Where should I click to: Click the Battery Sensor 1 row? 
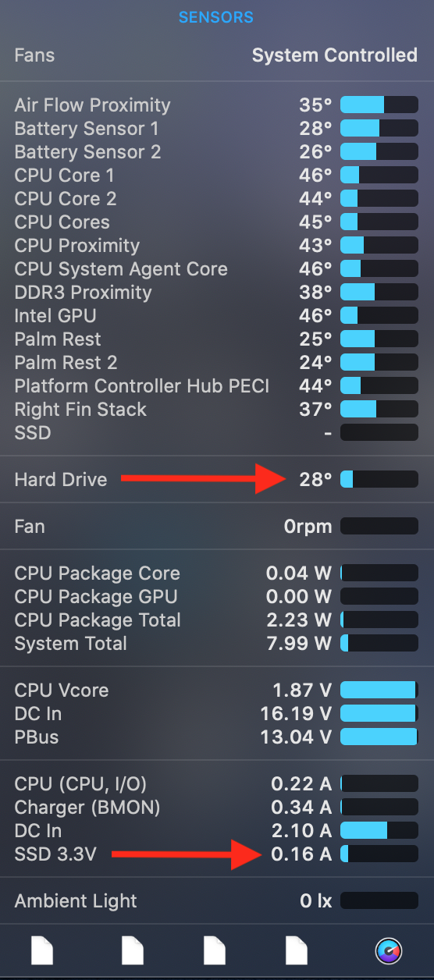pyautogui.click(x=216, y=128)
